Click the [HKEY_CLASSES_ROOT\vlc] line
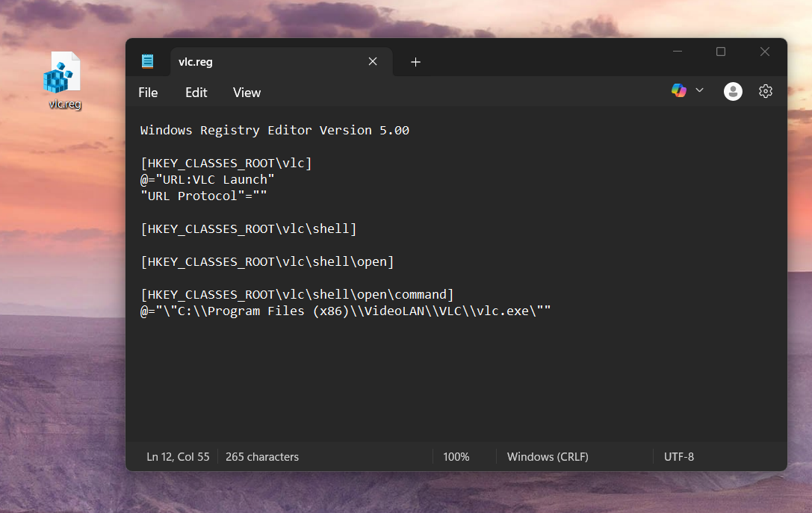This screenshot has width=812, height=513. [226, 163]
